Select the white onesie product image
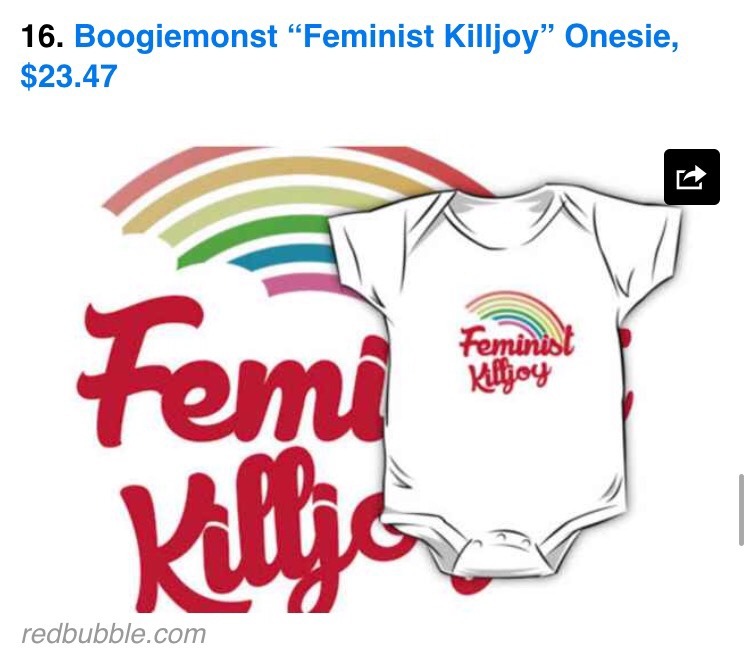Screen dimensions: 750x656 505,380
